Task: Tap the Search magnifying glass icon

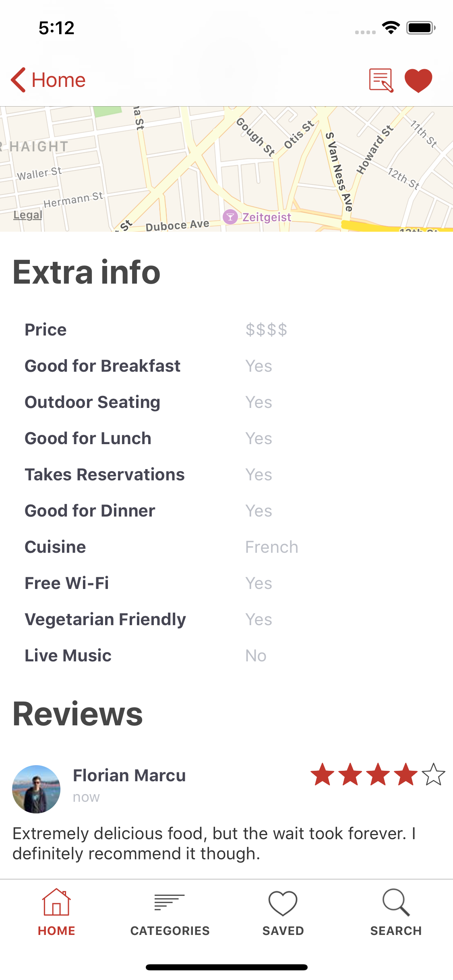Action: [396, 902]
